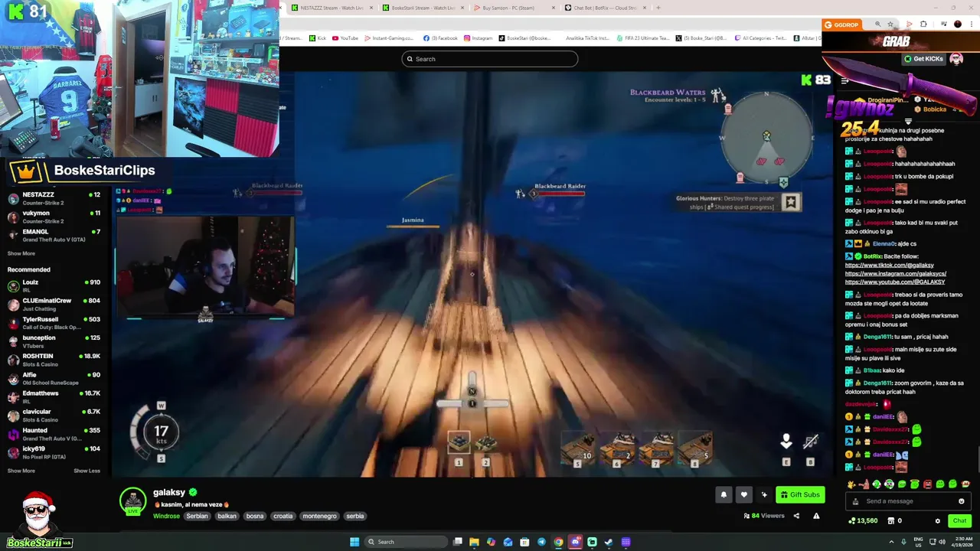Screen dimensions: 980x551
Task: Open Facebook bookmark in bookmarks bar
Action: (440, 38)
